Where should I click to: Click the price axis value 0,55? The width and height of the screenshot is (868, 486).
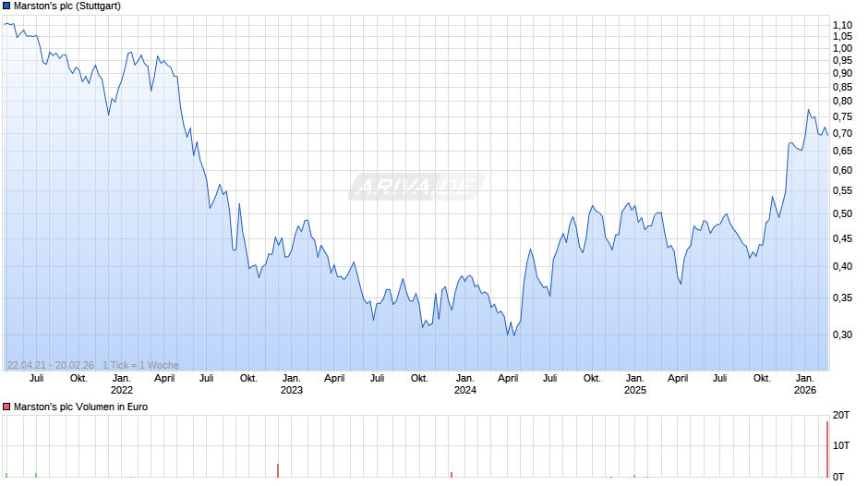pyautogui.click(x=842, y=190)
